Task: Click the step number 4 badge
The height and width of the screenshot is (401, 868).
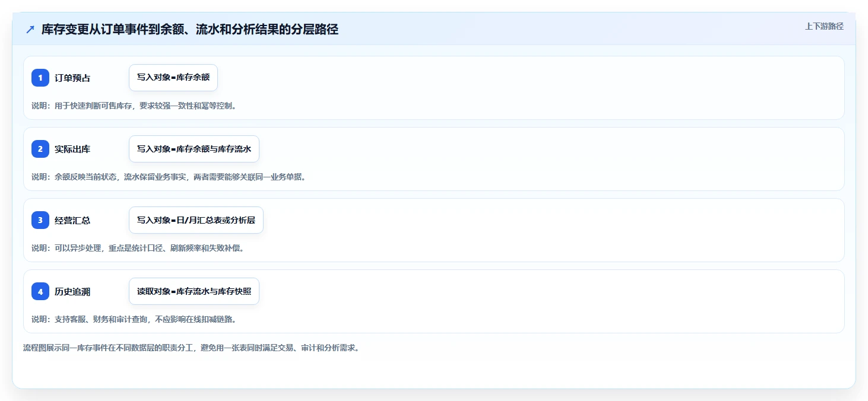Action: [x=40, y=291]
